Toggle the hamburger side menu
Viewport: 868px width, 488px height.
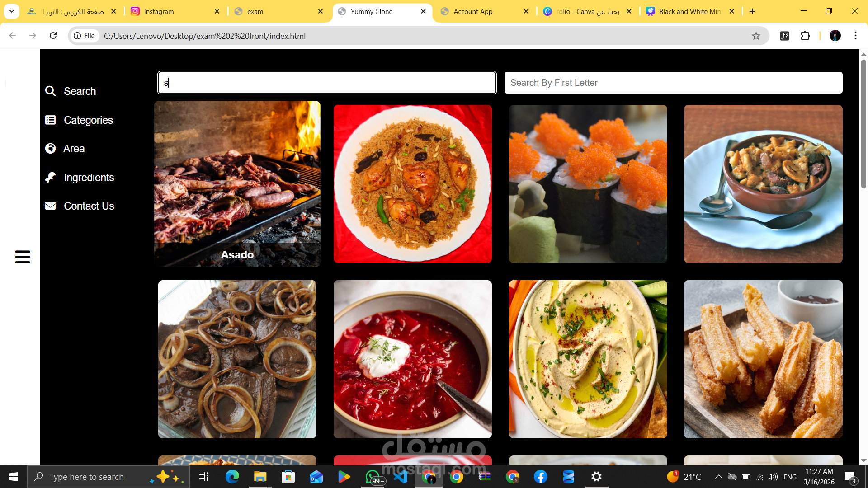coord(23,257)
